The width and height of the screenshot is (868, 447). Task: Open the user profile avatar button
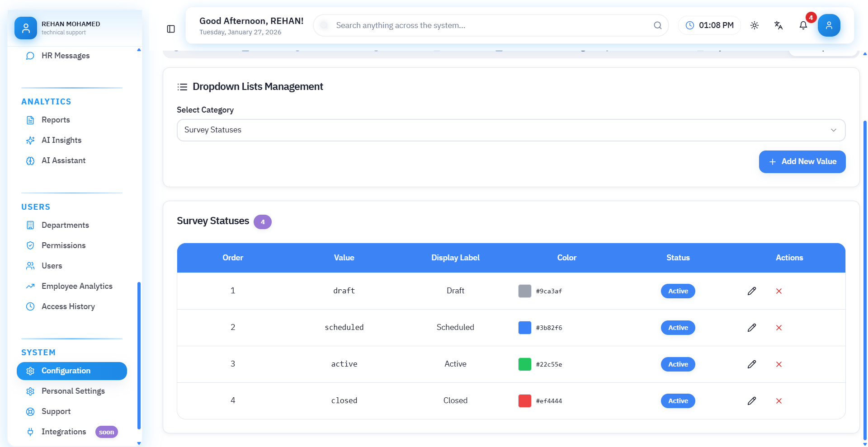click(x=829, y=25)
